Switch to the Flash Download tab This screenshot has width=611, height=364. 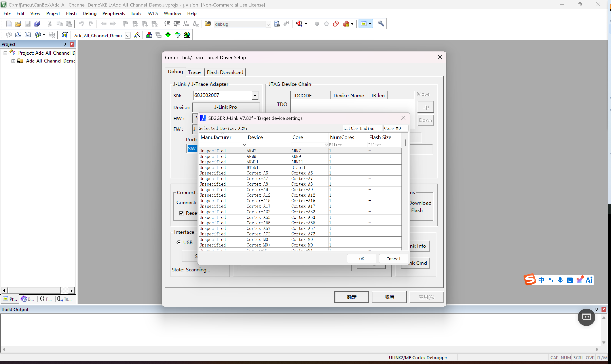point(225,72)
